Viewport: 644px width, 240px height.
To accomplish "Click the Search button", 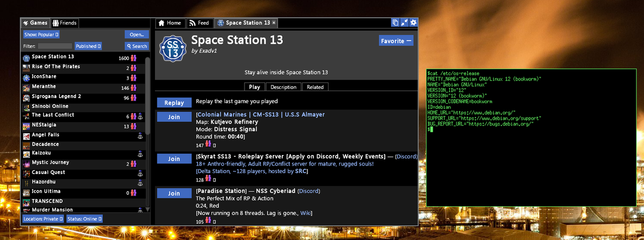I will click(136, 46).
